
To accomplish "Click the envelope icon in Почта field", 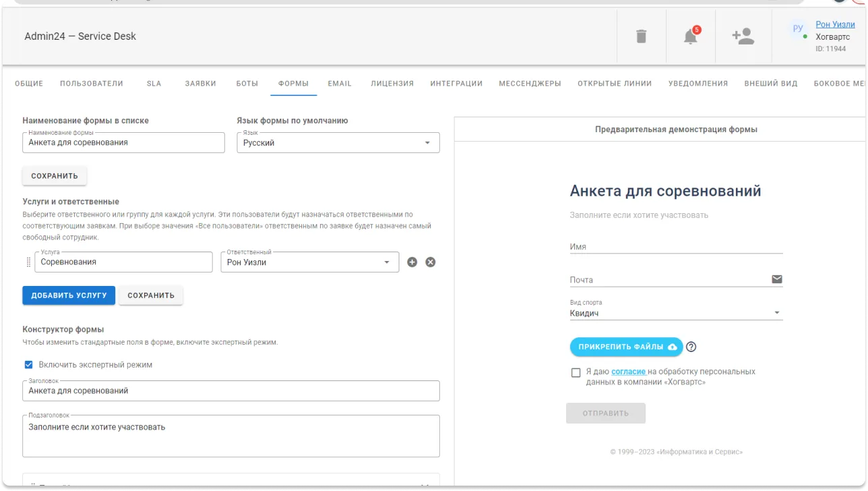I will pos(777,279).
